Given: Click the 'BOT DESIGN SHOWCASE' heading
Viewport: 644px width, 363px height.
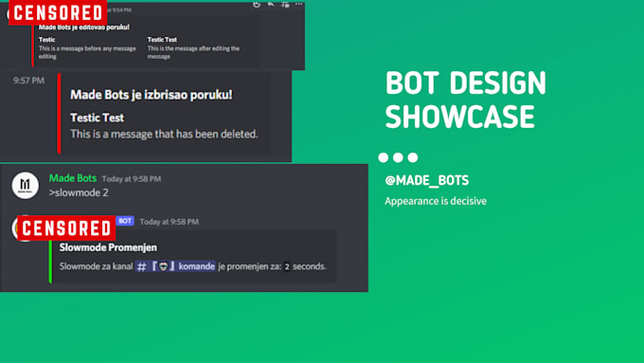Looking at the screenshot, I should pos(466,100).
